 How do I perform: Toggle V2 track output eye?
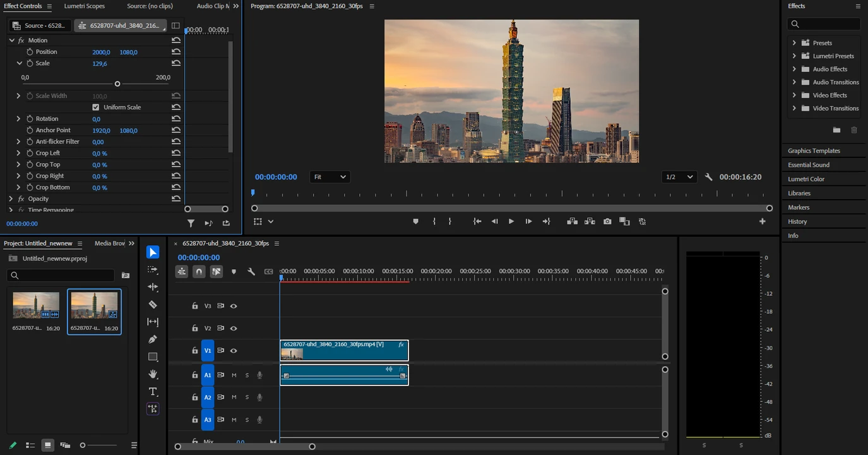coord(234,329)
